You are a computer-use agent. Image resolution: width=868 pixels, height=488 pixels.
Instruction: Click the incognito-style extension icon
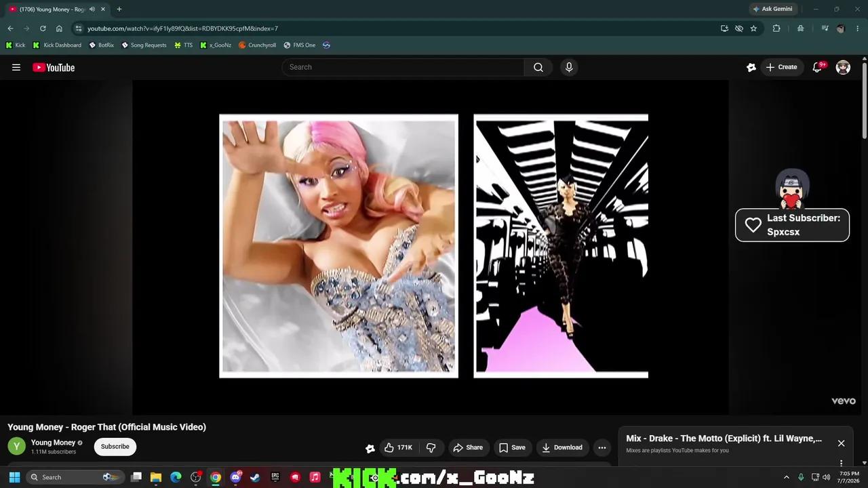pos(801,28)
